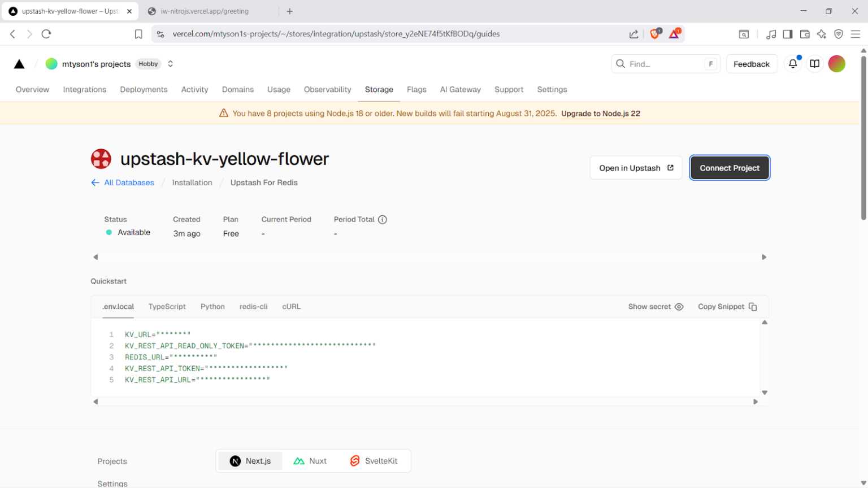868x488 pixels.
Task: Click the reload page icon
Action: tap(46, 33)
